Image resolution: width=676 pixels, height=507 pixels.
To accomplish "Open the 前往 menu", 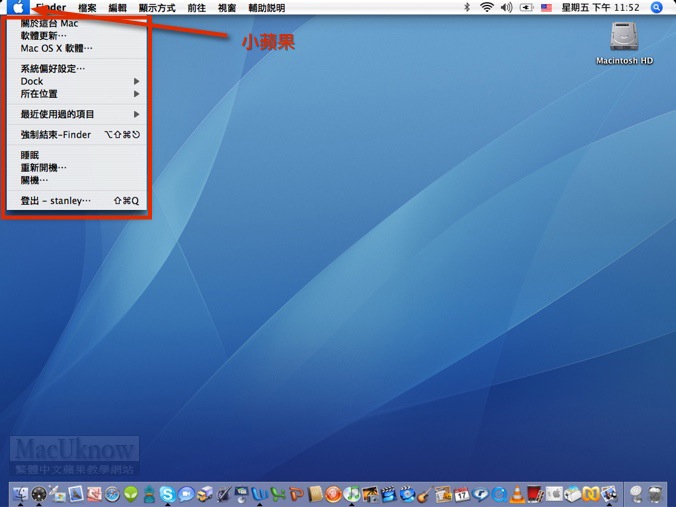I will tap(197, 8).
